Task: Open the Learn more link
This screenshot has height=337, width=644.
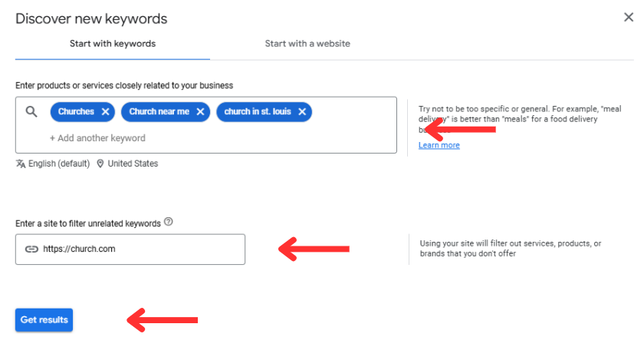Action: pos(439,145)
